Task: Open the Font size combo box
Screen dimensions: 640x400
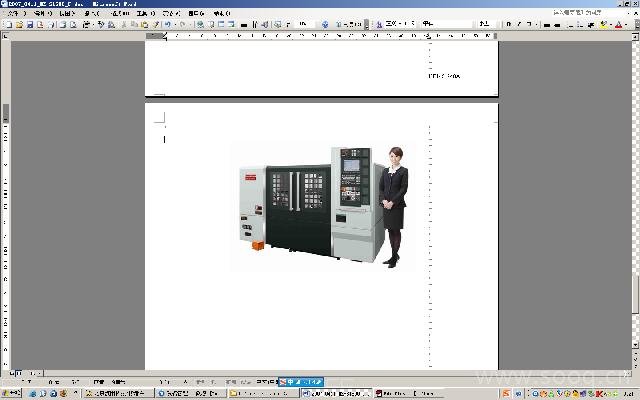Action: [x=489, y=24]
